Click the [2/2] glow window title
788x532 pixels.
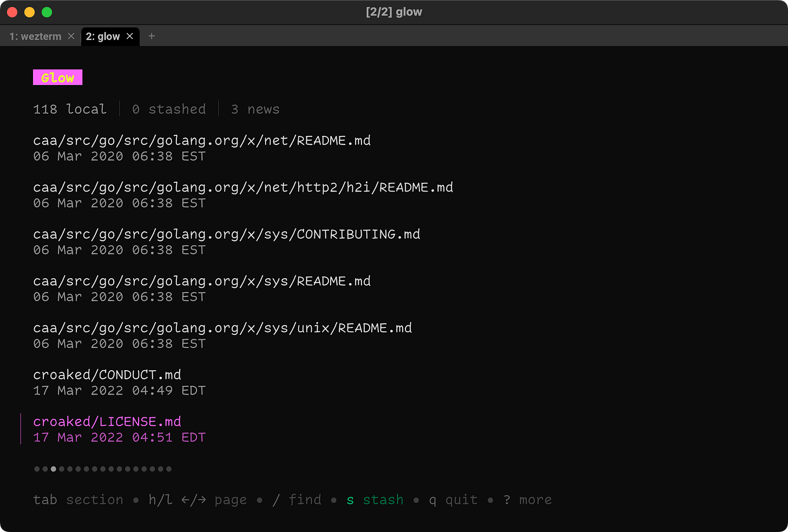394,12
